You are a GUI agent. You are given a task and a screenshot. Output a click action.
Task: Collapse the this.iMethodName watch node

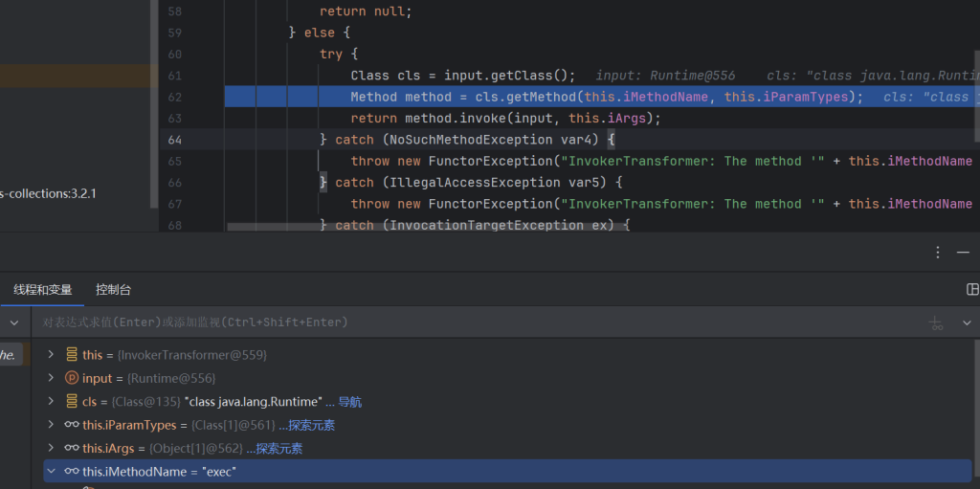click(52, 472)
